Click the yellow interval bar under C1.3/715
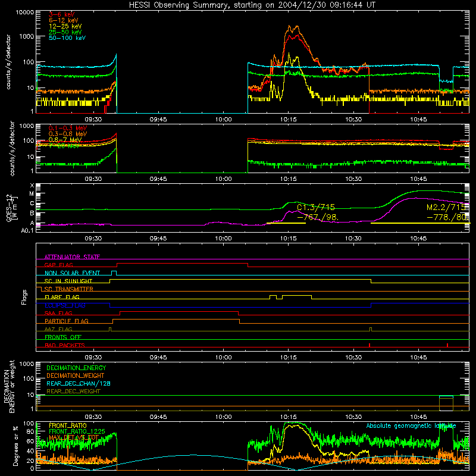This screenshot has height=476, width=476. tap(286, 223)
